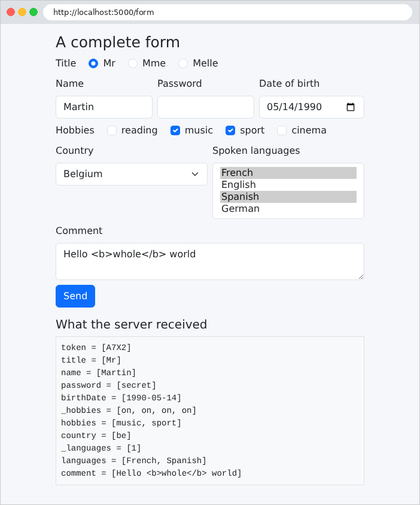
Task: Click the 'password = [secret]' output line
Action: click(x=108, y=385)
